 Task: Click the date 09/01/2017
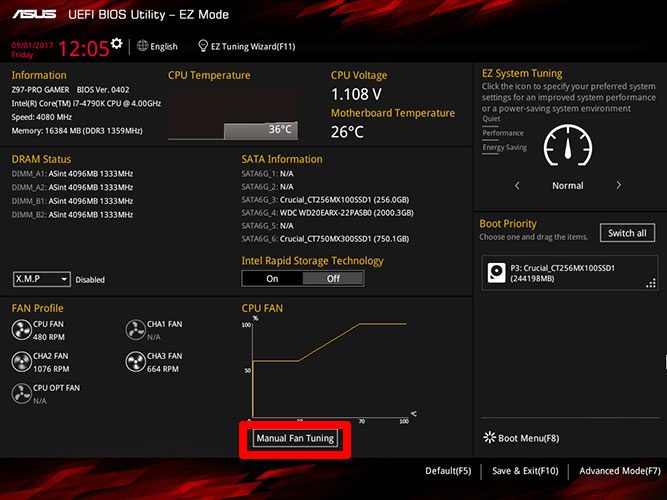pos(32,45)
